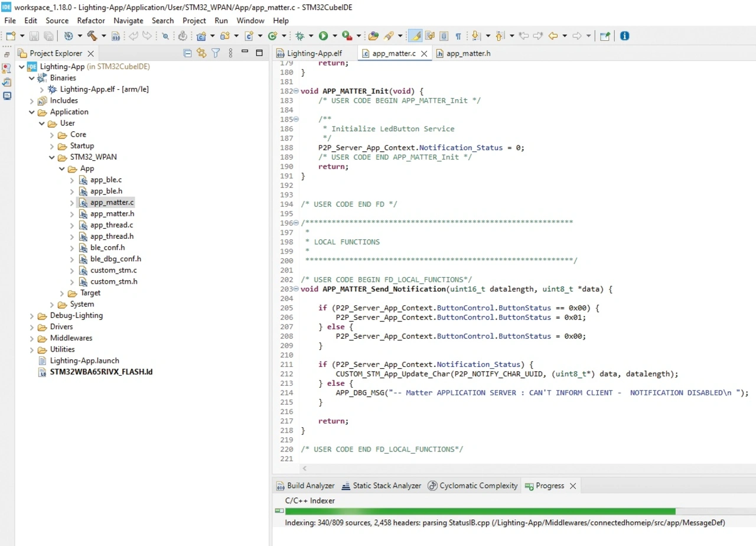Toggle Show Whitespace Characters pilcrow
Screen dimensions: 756x546
pos(458,36)
